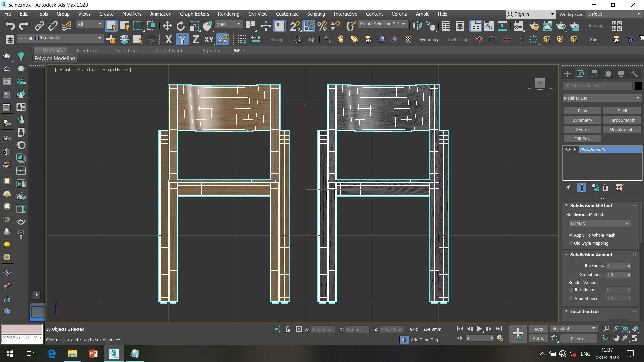Open the NURMS Subdivision Method dropdown
The width and height of the screenshot is (644, 362).
click(626, 224)
